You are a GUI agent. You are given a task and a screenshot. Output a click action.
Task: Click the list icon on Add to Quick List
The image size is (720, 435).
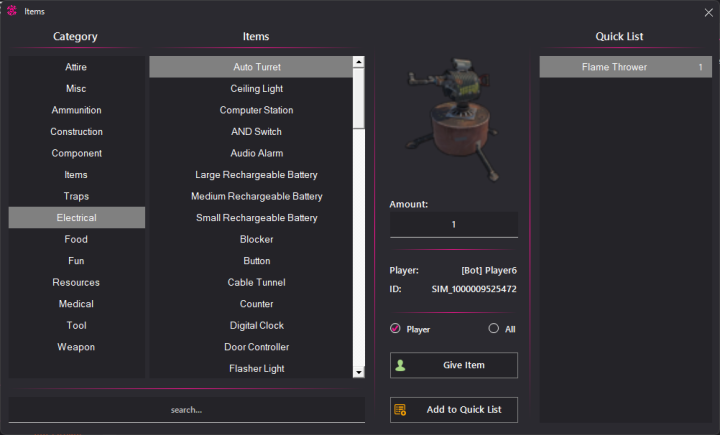pyautogui.click(x=400, y=410)
